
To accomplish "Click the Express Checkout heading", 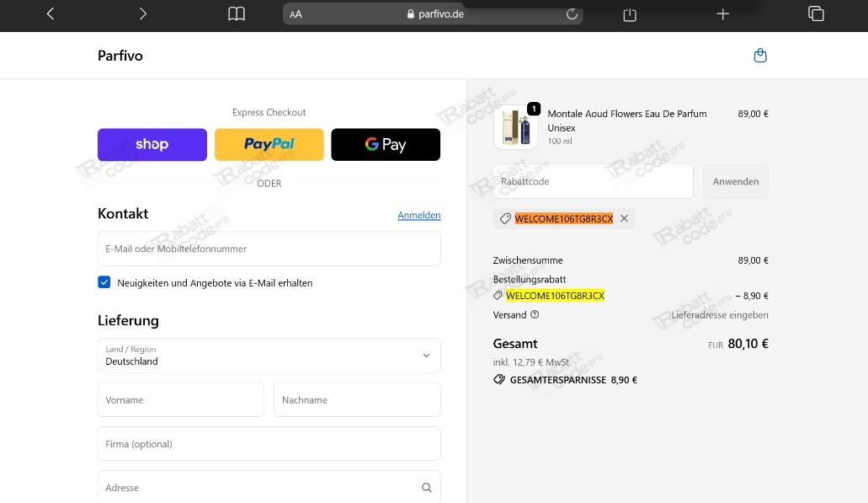I will pos(269,112).
